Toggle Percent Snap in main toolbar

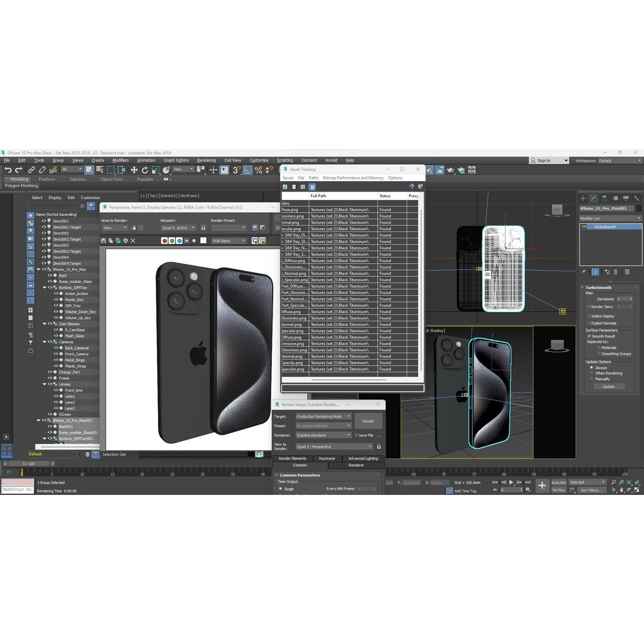[258, 170]
